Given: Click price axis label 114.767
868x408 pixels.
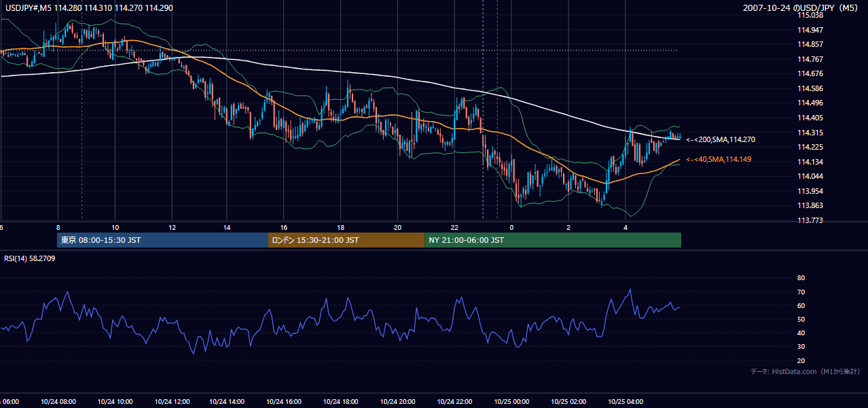Looking at the screenshot, I should [811, 59].
